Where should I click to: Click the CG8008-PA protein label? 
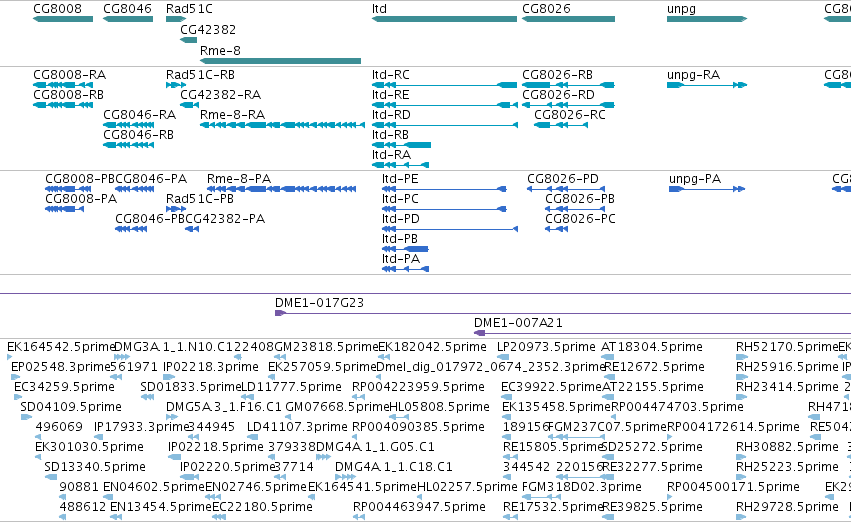pos(81,199)
